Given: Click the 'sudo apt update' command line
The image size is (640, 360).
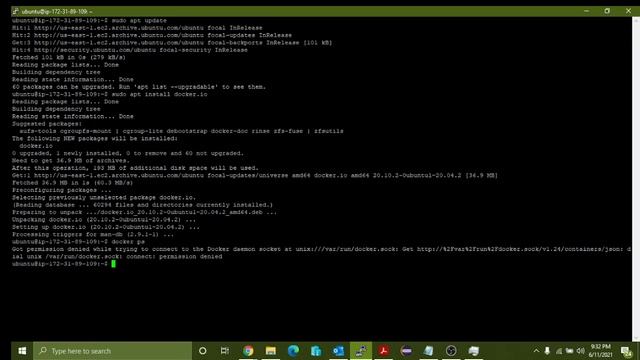Looking at the screenshot, I should pos(89,20).
